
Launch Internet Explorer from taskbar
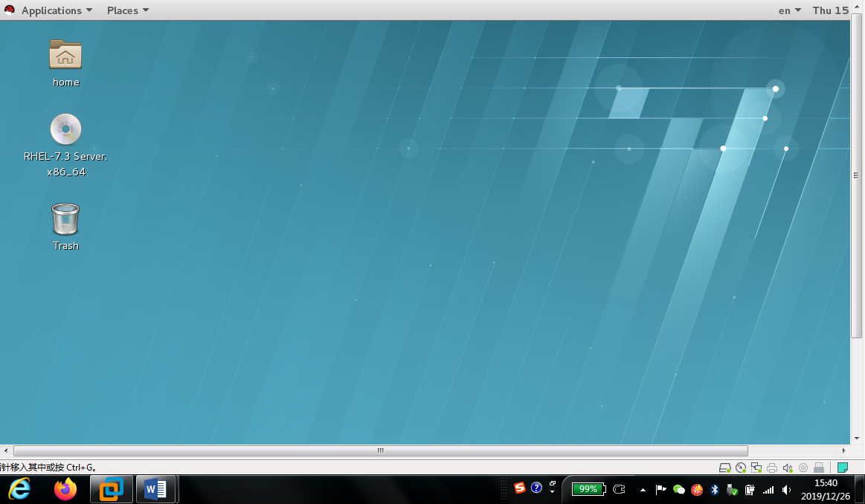pos(20,489)
